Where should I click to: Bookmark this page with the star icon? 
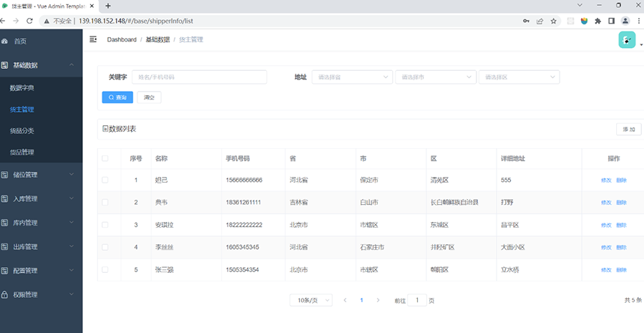553,21
